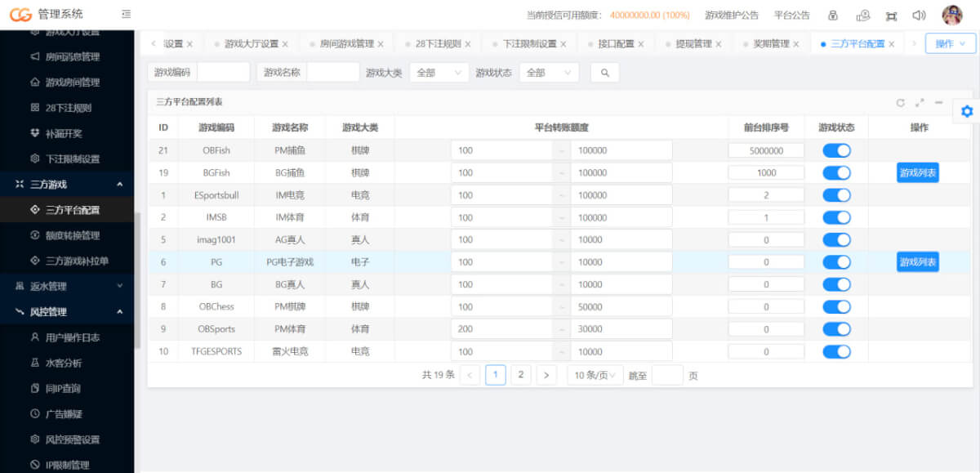Click the sidebar collapse menu icon
Screen dimensions: 980x473
point(126,15)
